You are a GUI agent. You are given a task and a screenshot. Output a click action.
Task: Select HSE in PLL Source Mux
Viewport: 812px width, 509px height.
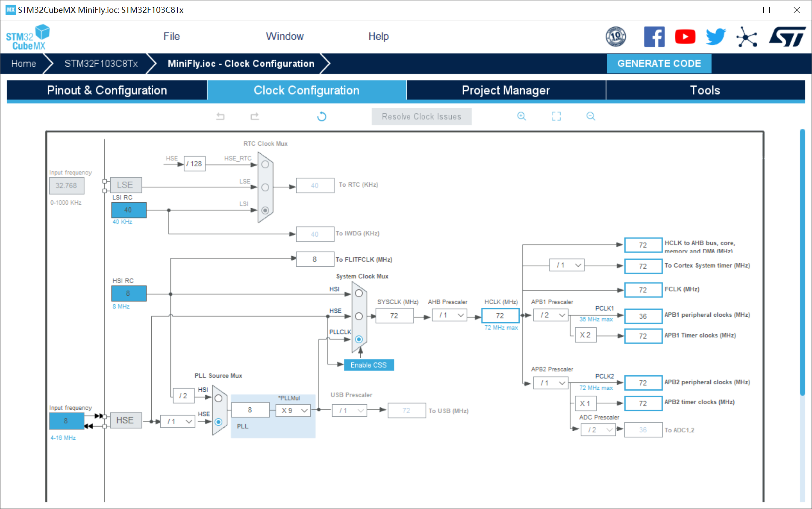218,422
